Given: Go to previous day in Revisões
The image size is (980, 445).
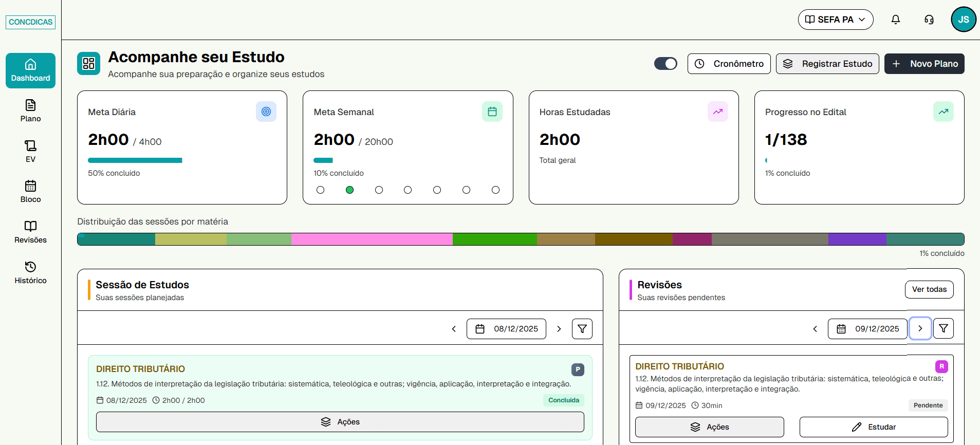Looking at the screenshot, I should pos(815,329).
